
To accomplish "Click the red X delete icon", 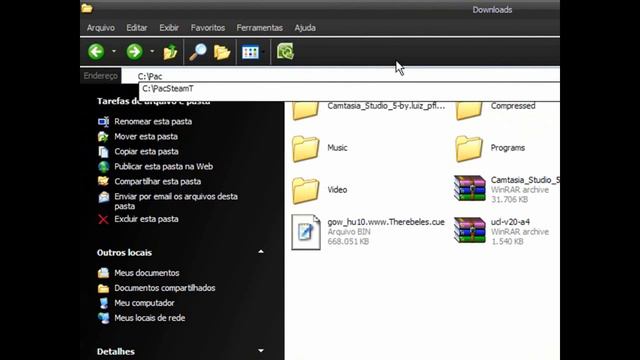I will [x=103, y=220].
